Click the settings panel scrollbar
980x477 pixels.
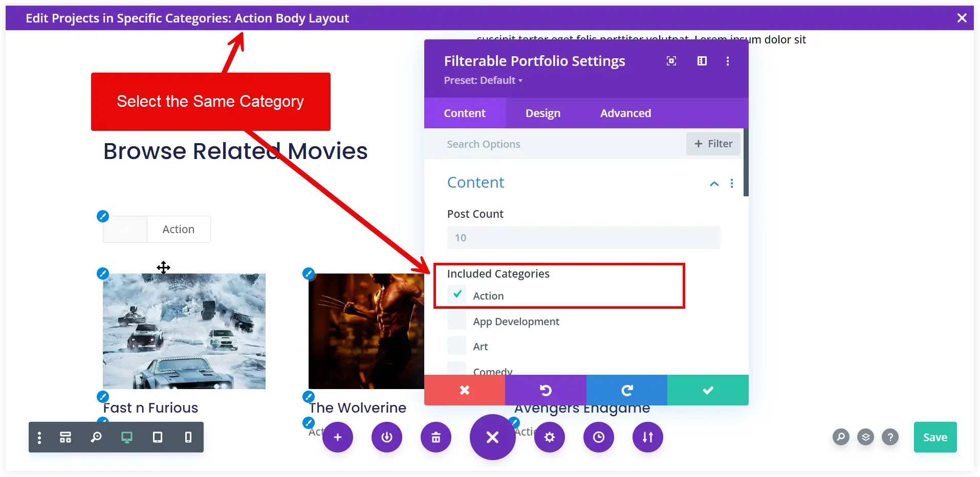tap(746, 163)
